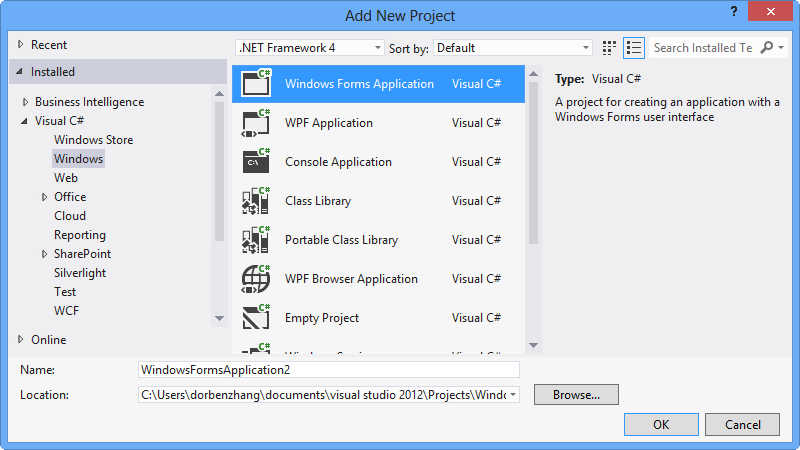Image resolution: width=800 pixels, height=450 pixels.
Task: Select the Windows category
Action: click(x=79, y=159)
